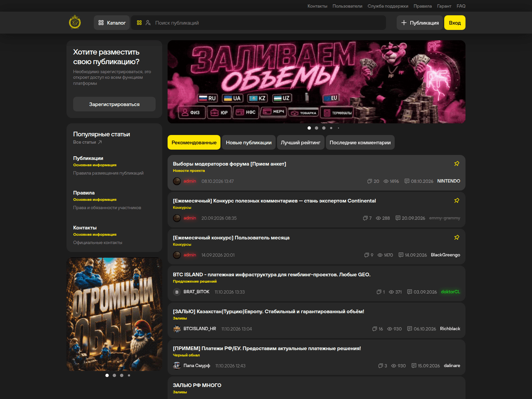Open FAQ in top navigation

pos(461,6)
